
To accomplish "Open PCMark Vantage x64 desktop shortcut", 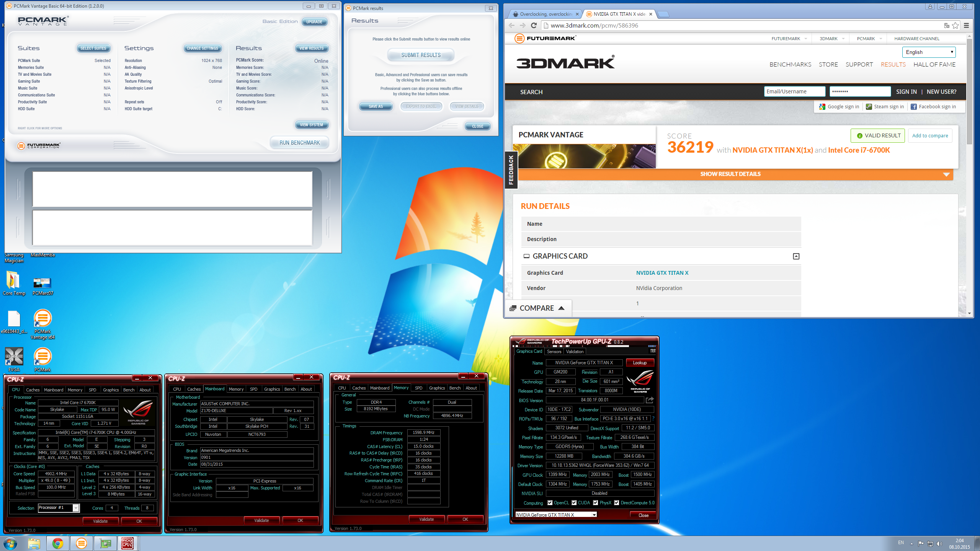I will 42,324.
